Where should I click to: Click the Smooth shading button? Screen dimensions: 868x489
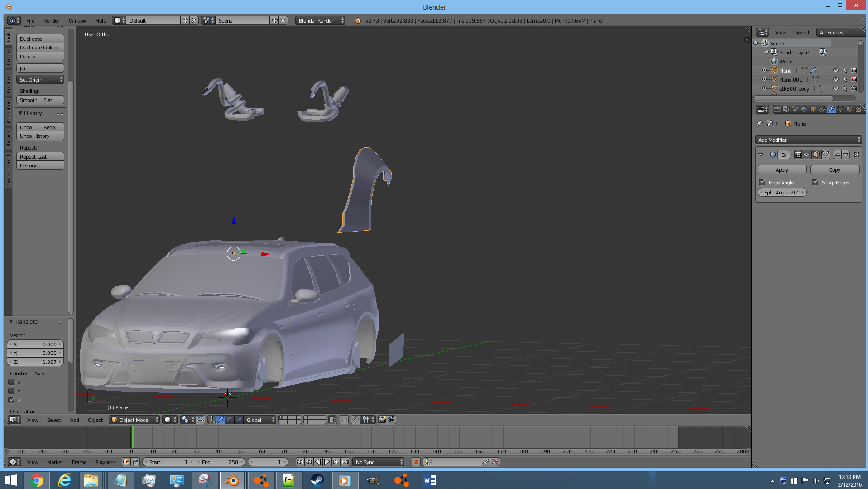[x=29, y=100]
